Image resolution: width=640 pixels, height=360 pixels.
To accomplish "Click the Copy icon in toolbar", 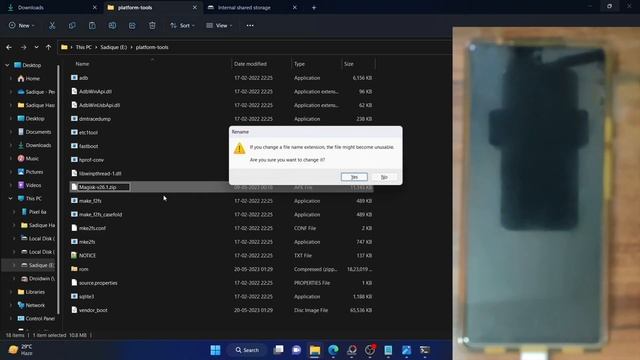I will 72,25.
